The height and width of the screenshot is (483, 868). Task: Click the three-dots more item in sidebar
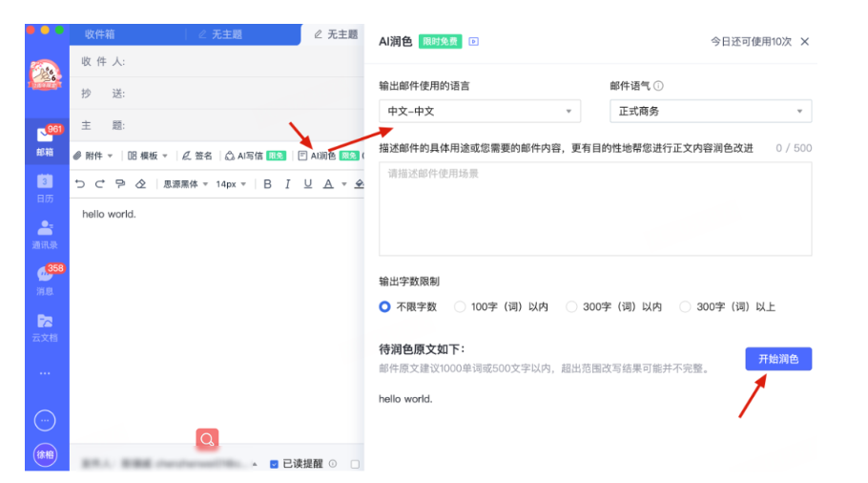pos(46,373)
